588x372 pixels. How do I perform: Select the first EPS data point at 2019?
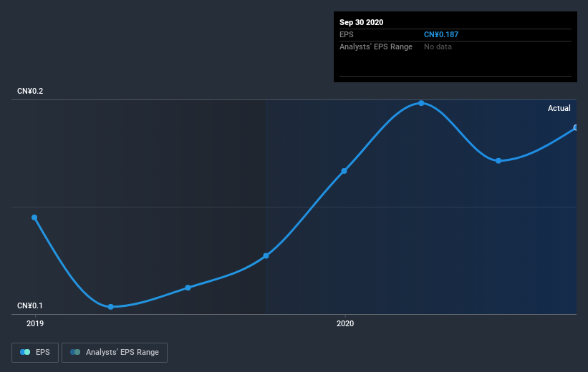click(x=34, y=217)
